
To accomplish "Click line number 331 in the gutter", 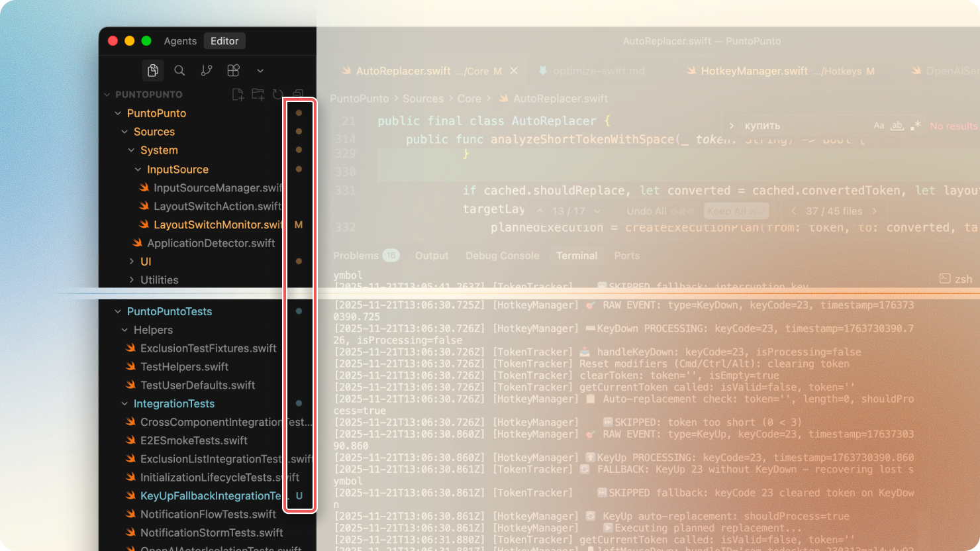I will pos(346,191).
